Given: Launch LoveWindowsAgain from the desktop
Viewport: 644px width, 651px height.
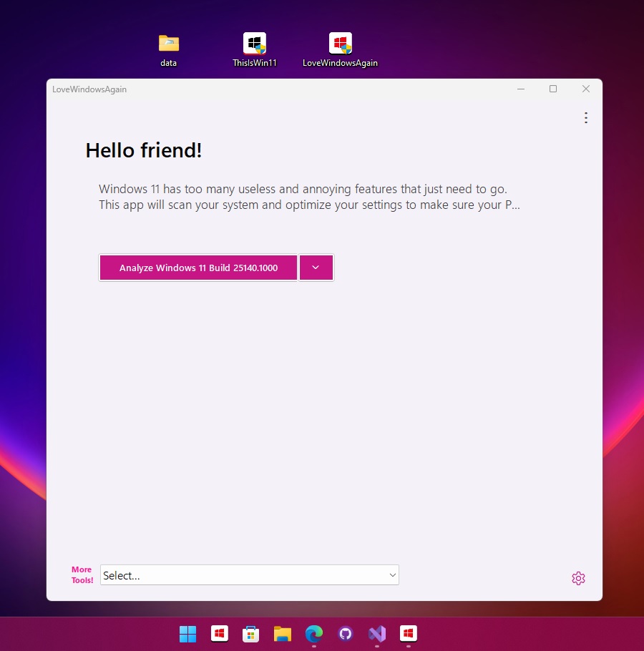Looking at the screenshot, I should (340, 43).
